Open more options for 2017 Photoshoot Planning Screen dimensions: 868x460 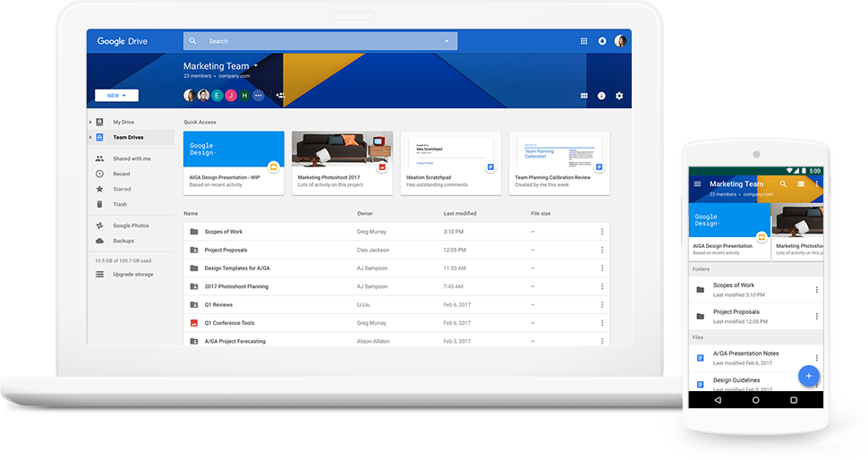(x=601, y=286)
